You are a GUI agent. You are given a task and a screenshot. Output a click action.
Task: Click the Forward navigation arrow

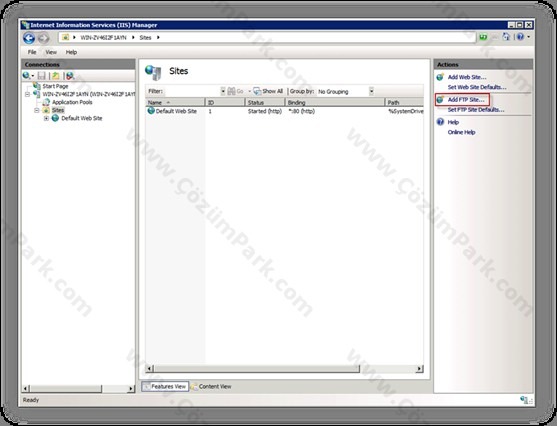[43, 38]
